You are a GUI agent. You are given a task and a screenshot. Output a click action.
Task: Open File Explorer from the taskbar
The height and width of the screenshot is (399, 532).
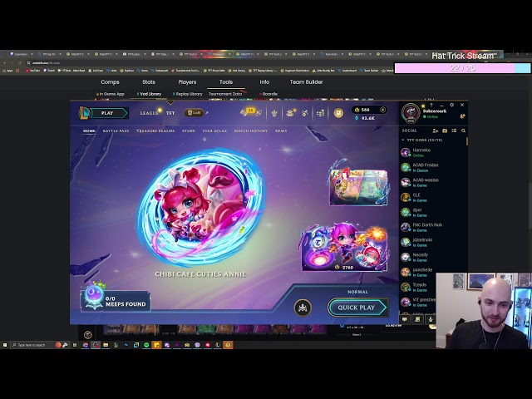(106, 345)
